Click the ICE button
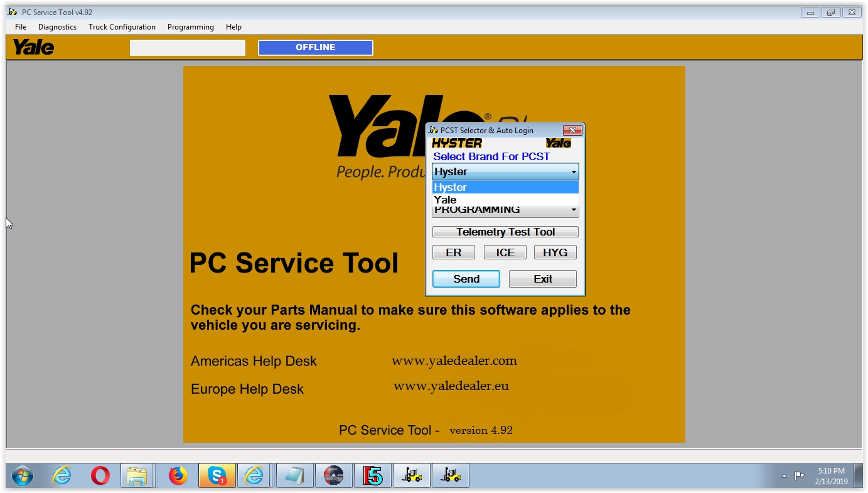 (x=505, y=252)
